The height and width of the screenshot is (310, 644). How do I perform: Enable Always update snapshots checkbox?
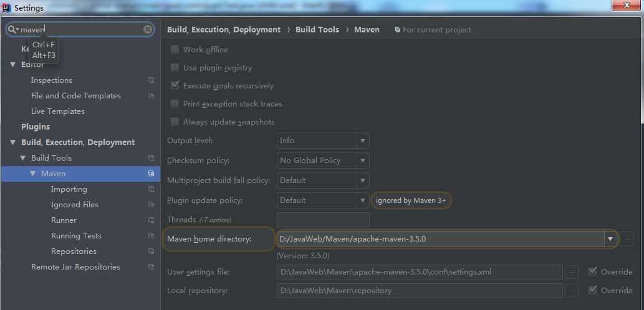[x=175, y=122]
